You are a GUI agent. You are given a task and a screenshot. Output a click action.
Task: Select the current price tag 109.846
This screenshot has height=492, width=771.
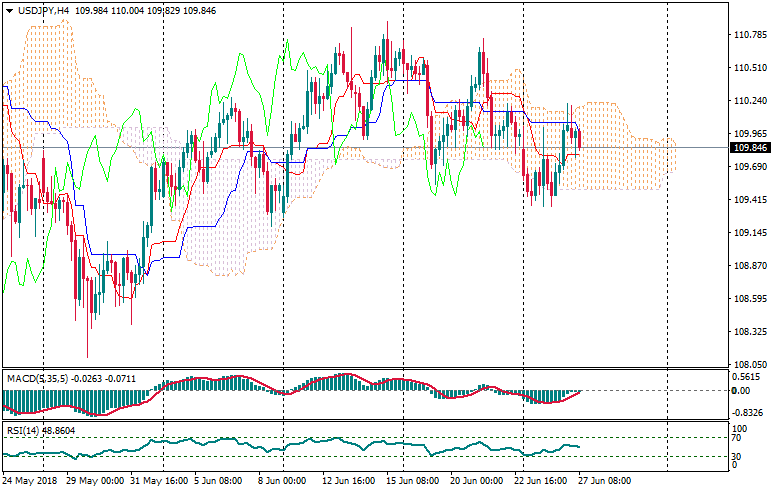point(750,148)
